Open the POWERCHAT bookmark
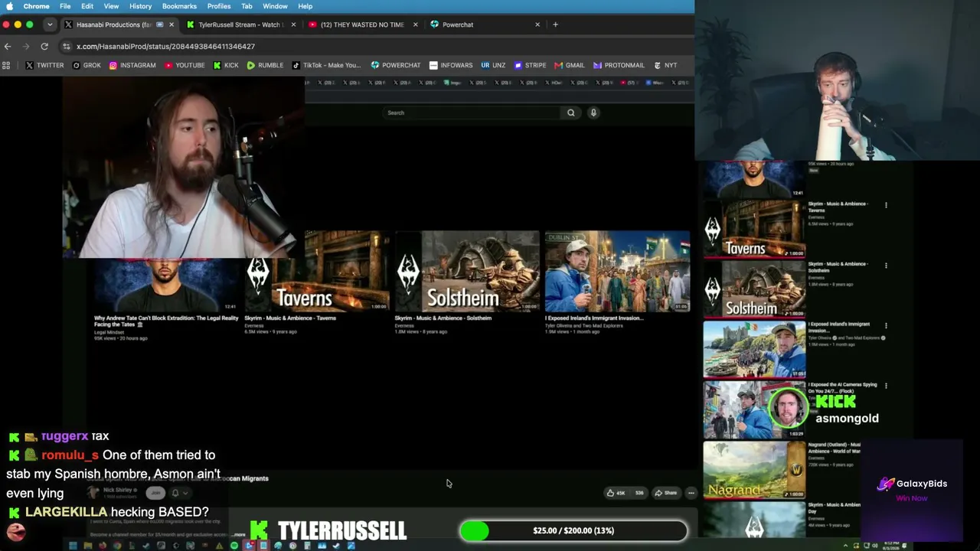 click(395, 66)
